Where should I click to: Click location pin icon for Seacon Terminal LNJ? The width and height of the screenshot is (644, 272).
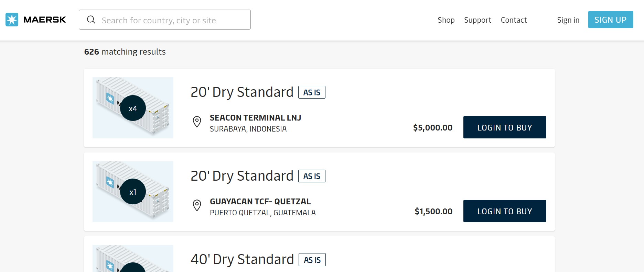point(197,122)
